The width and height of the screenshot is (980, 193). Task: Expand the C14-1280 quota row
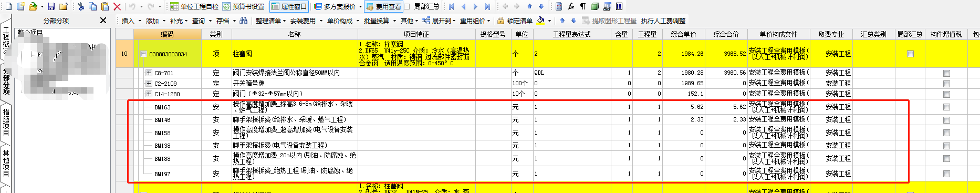149,94
